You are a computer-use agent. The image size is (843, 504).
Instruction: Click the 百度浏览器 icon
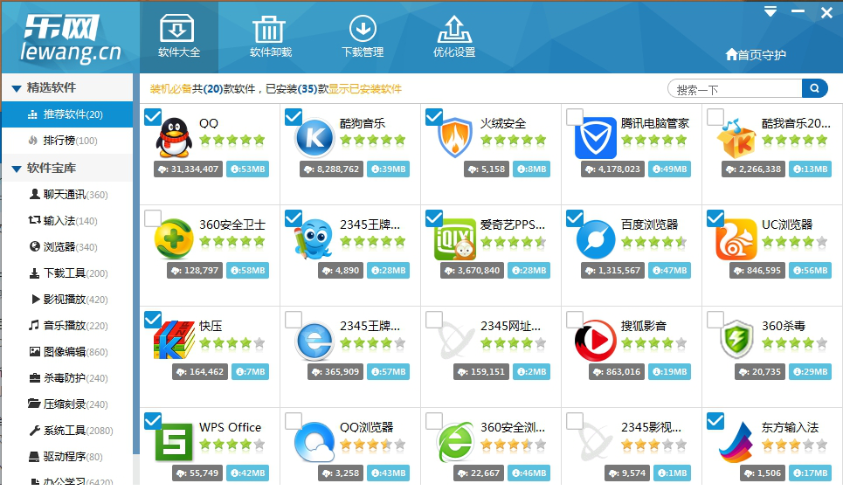coord(596,239)
